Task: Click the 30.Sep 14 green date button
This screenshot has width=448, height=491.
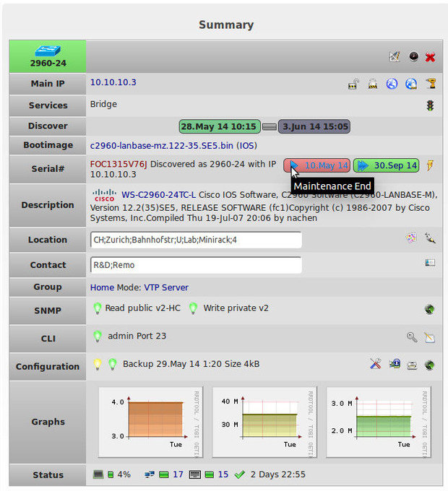Action: 387,165
